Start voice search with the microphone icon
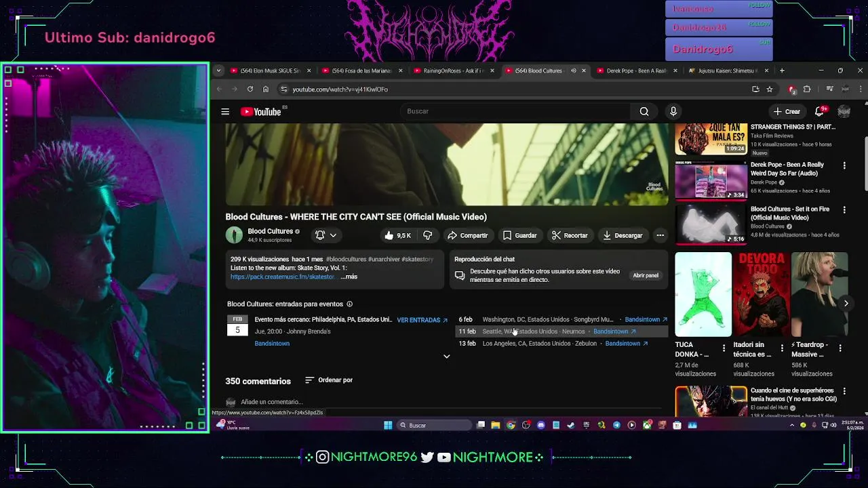Screen dimensions: 868x488 (673, 111)
